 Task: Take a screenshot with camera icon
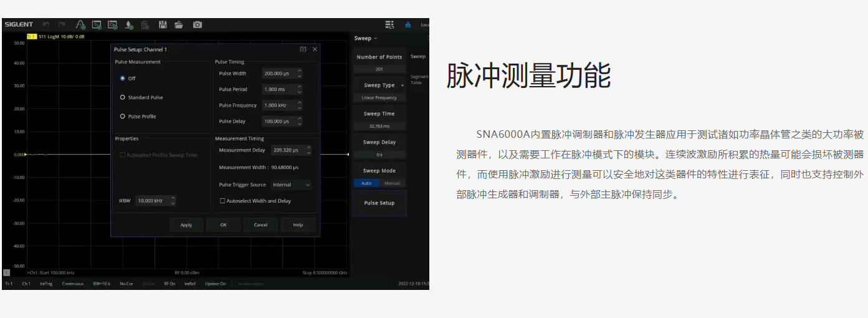(198, 25)
